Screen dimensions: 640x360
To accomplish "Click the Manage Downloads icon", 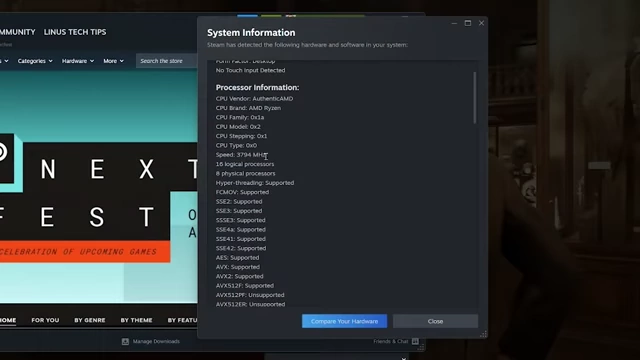I will pos(125,341).
